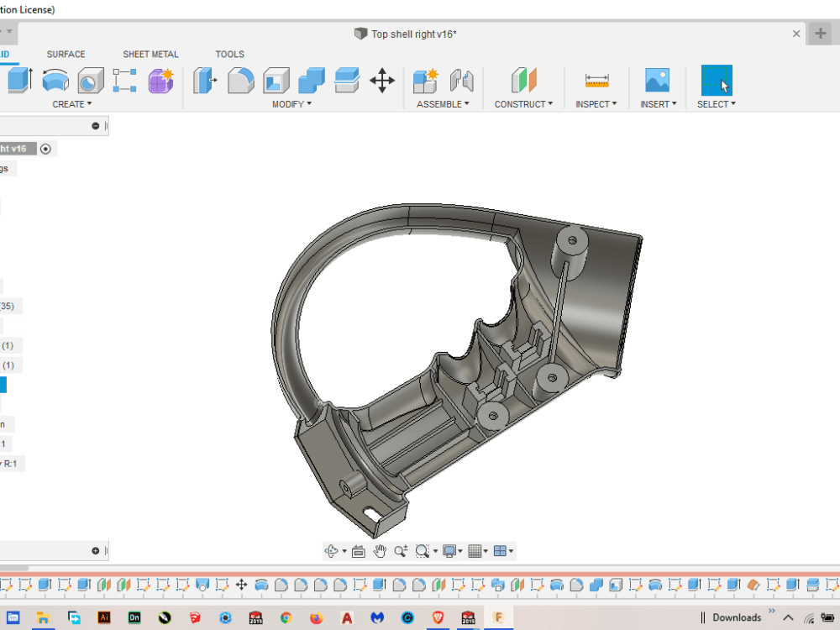
Task: Open the MODIFY dropdown menu
Action: 291,104
